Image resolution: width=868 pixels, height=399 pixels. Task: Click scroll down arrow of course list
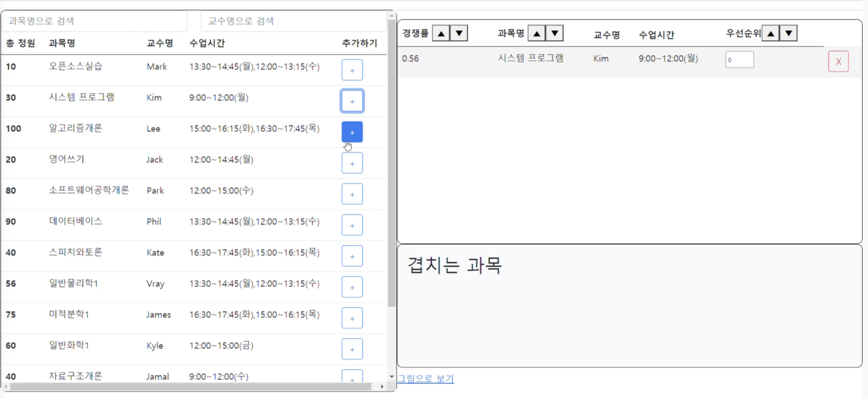tap(392, 377)
